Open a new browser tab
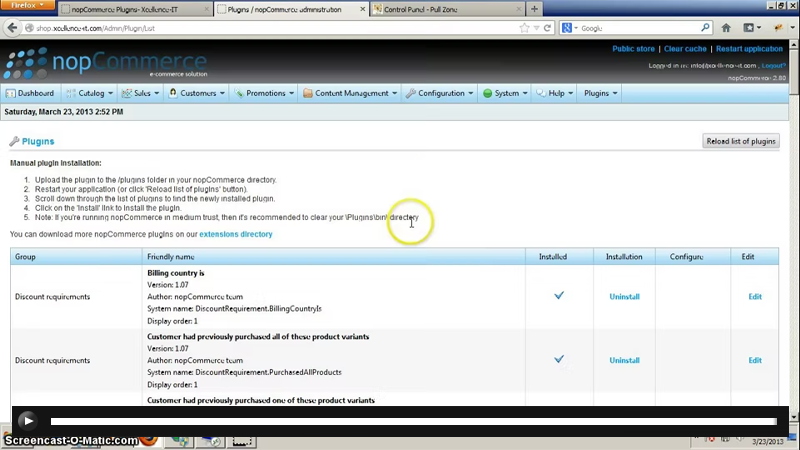This screenshot has width=800, height=450. [534, 9]
